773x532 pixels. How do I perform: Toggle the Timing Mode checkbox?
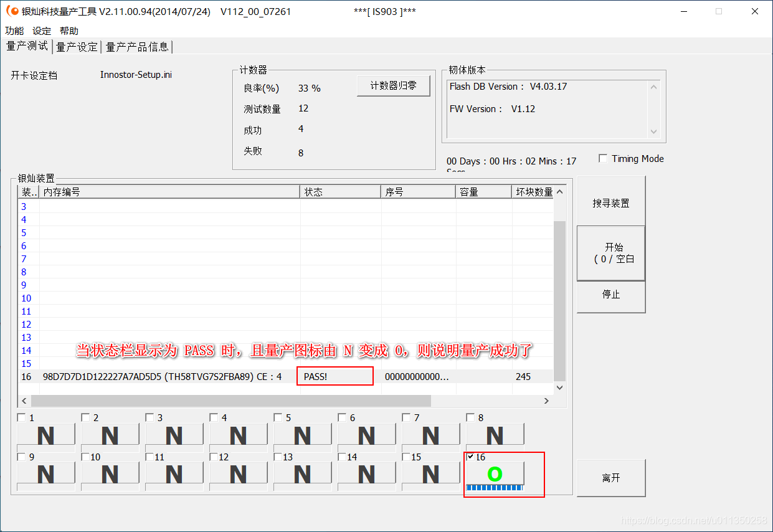(603, 158)
